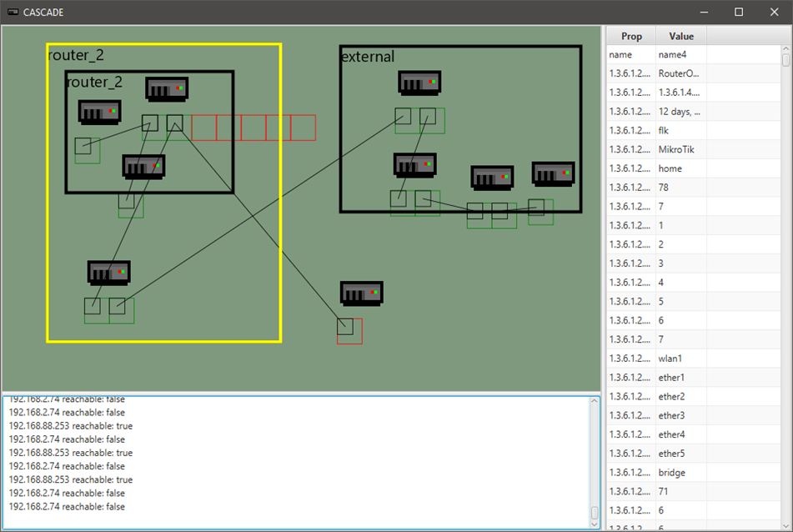Select the 'name4' value cell
The height and width of the screenshot is (532, 793).
tap(680, 54)
